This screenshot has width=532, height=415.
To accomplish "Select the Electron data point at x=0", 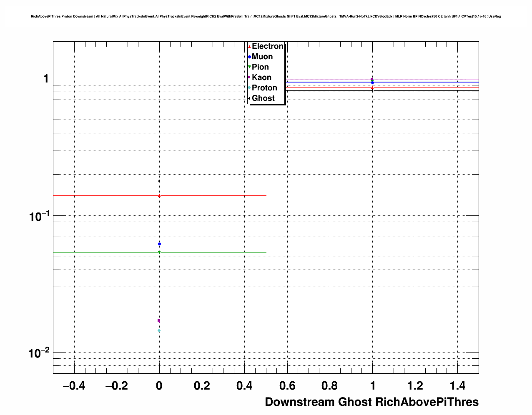I will pos(159,195).
